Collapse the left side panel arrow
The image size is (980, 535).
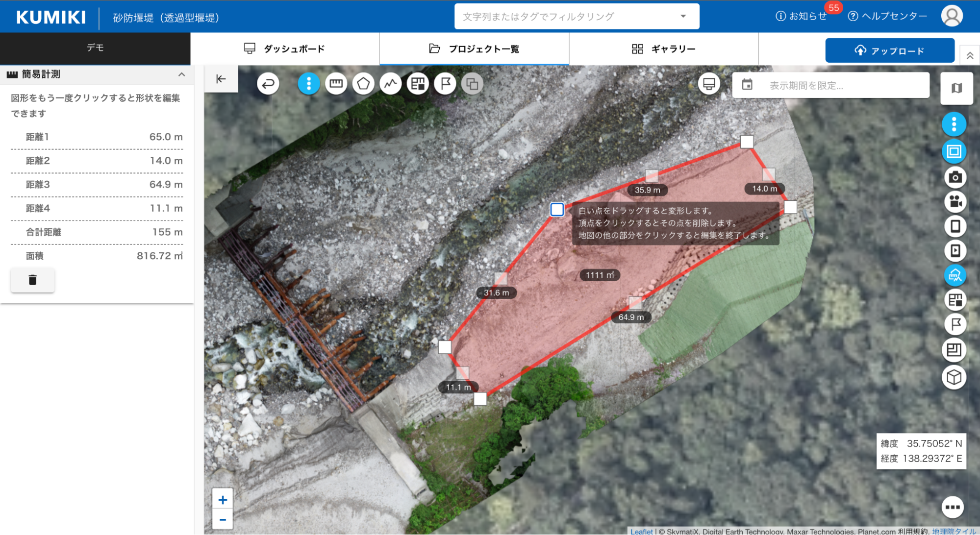pos(221,79)
